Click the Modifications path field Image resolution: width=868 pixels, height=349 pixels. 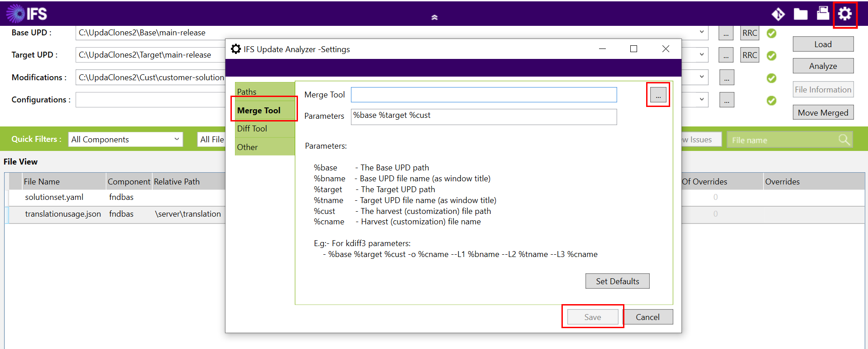click(150, 78)
